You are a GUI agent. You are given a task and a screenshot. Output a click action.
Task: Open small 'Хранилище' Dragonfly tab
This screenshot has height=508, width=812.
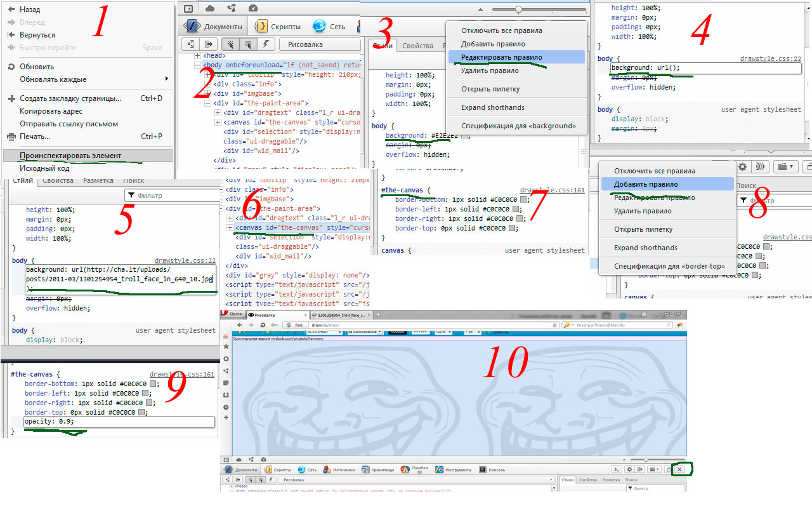pyautogui.click(x=378, y=470)
